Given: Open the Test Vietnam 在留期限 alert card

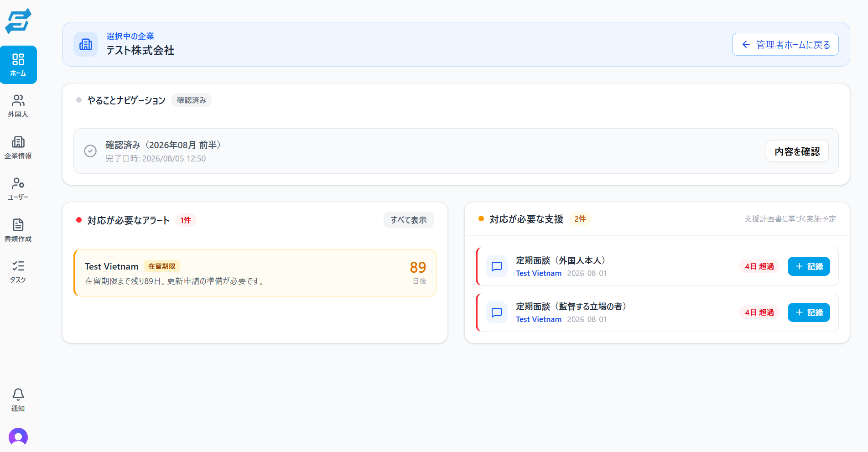Looking at the screenshot, I should 255,273.
